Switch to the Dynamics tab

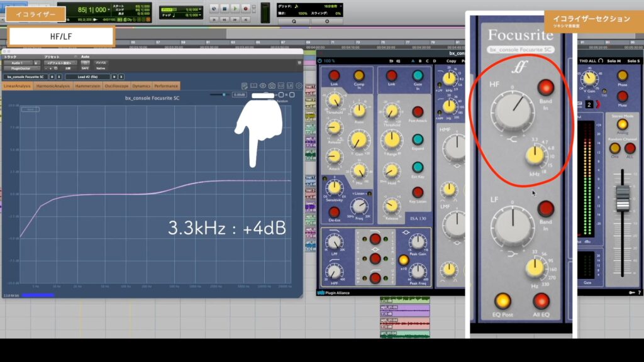(142, 86)
